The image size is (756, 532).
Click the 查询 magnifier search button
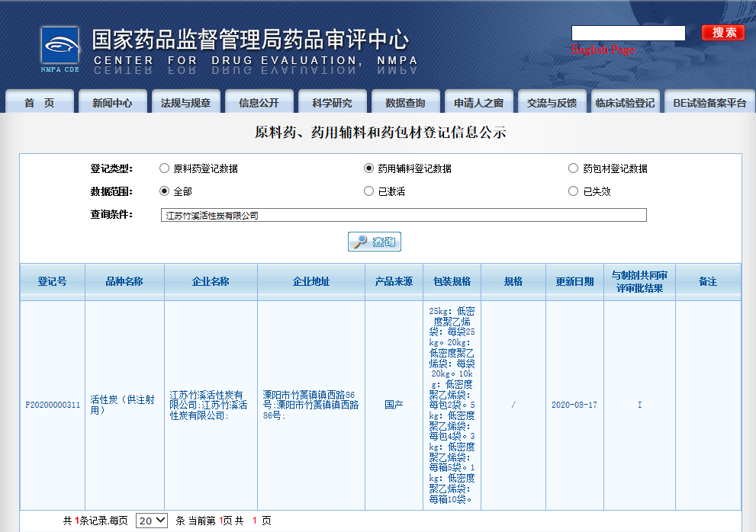(x=374, y=242)
